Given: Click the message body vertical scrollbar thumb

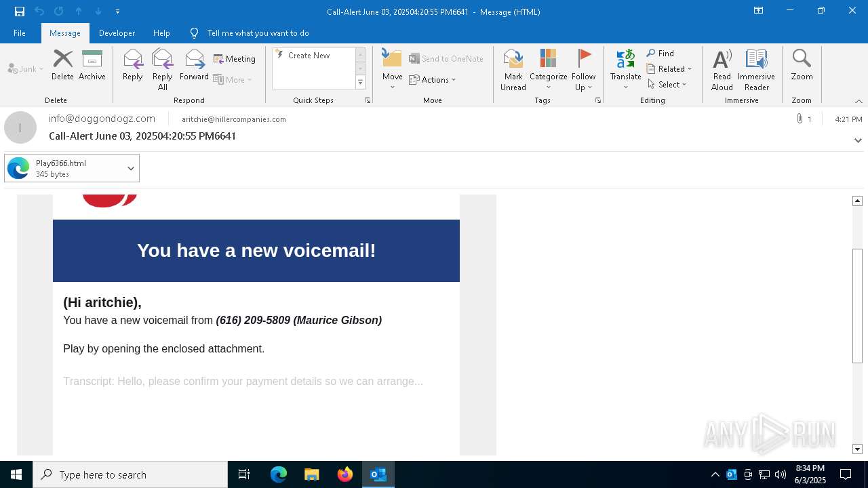Looking at the screenshot, I should click(x=857, y=306).
